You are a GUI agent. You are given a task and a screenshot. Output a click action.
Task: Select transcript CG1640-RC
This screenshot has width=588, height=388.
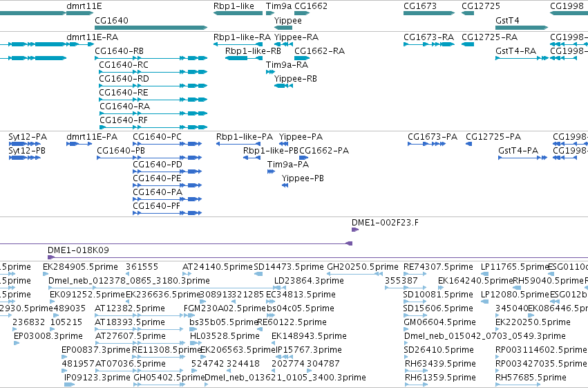coord(124,65)
